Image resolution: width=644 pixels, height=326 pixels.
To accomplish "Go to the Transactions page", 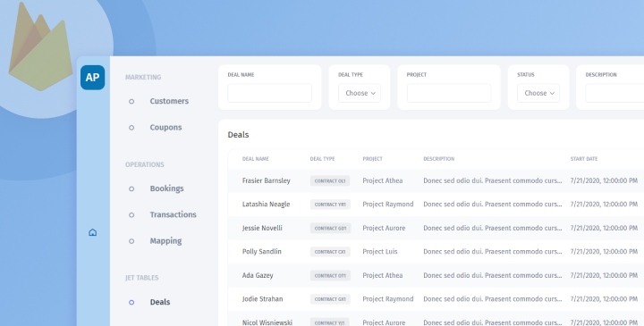I will (173, 214).
